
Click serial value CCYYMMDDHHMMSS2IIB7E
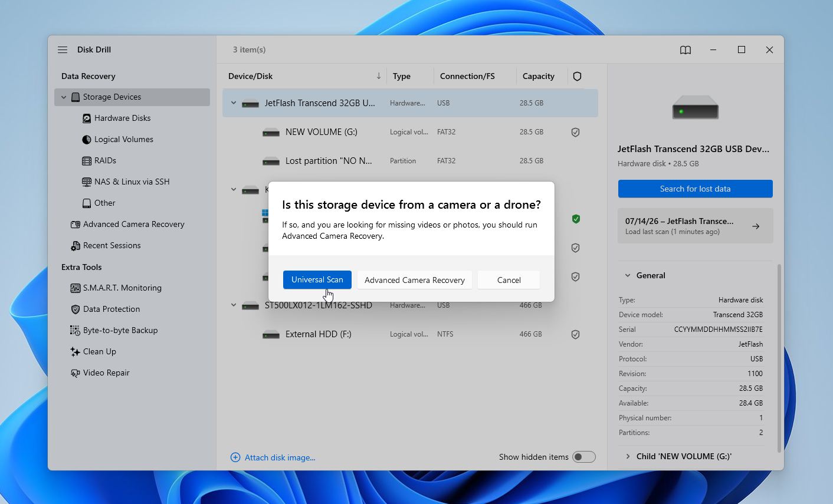tap(718, 330)
